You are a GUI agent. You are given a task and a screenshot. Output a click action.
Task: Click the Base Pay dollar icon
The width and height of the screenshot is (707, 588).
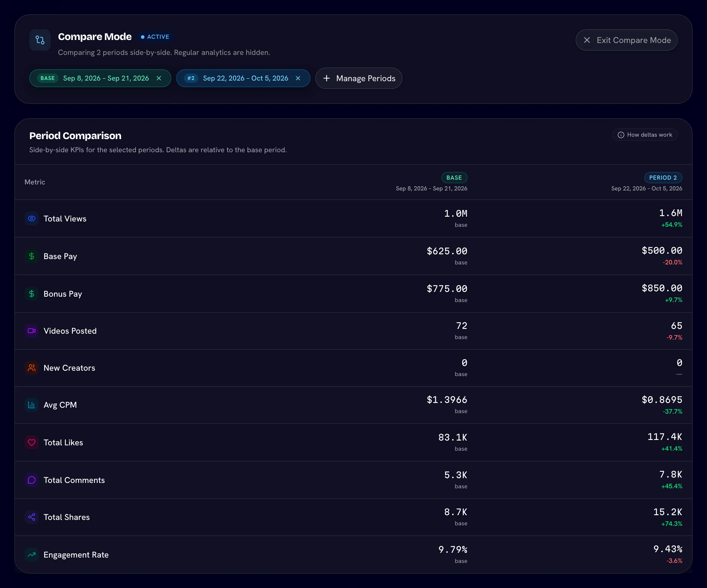(x=32, y=256)
